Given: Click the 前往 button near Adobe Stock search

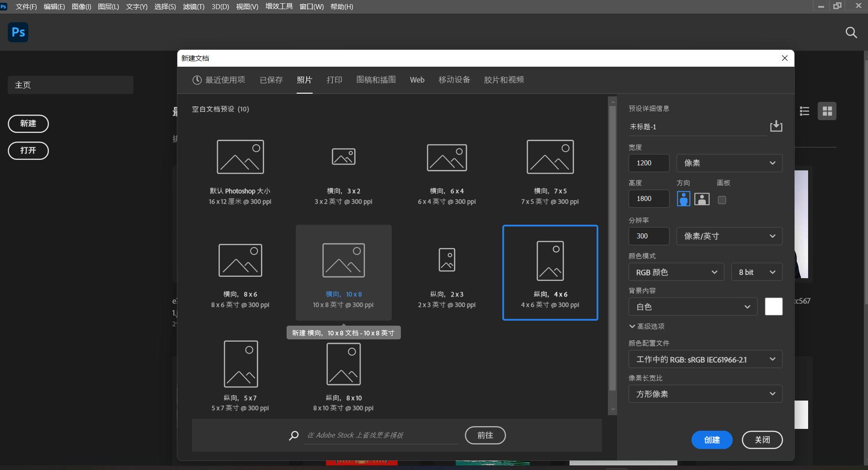Looking at the screenshot, I should pos(485,435).
